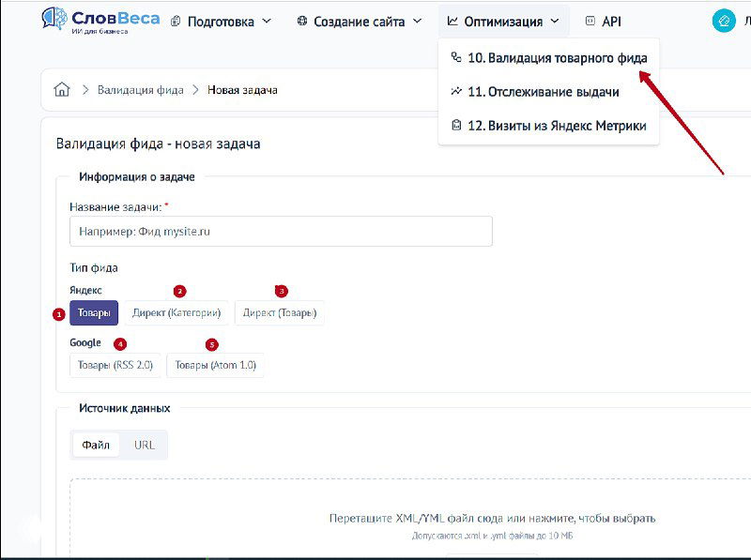This screenshot has width=751, height=560.
Task: Switch to the URL source tab
Action: click(x=144, y=445)
